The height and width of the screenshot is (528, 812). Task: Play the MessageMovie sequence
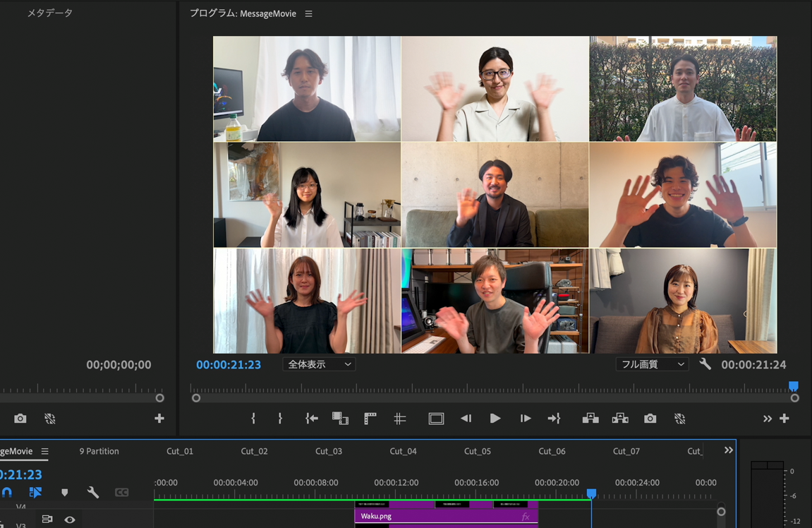(x=495, y=418)
